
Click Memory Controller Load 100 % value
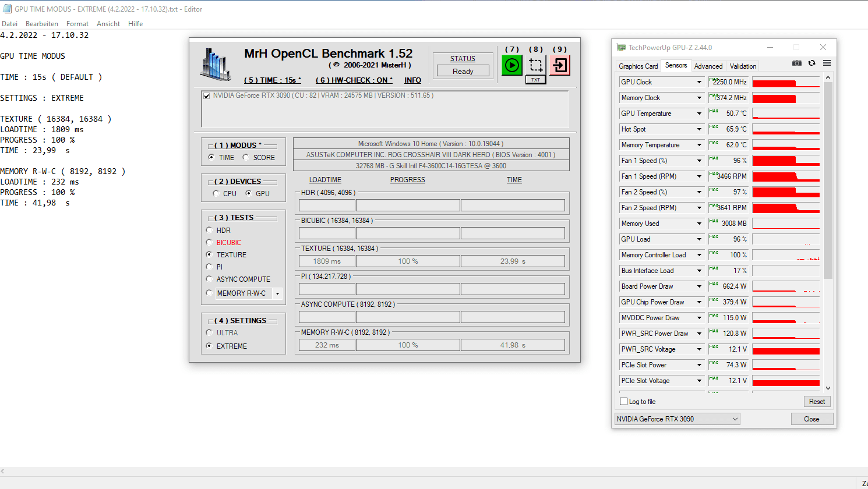[x=728, y=255]
